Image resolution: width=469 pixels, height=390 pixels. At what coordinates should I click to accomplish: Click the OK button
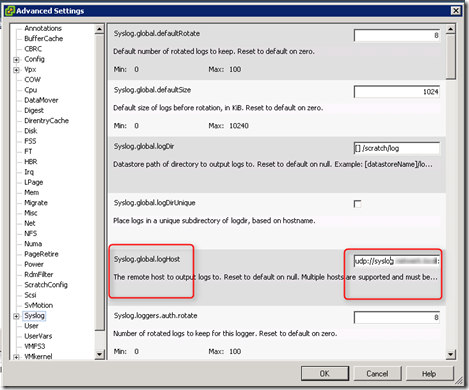coord(325,374)
